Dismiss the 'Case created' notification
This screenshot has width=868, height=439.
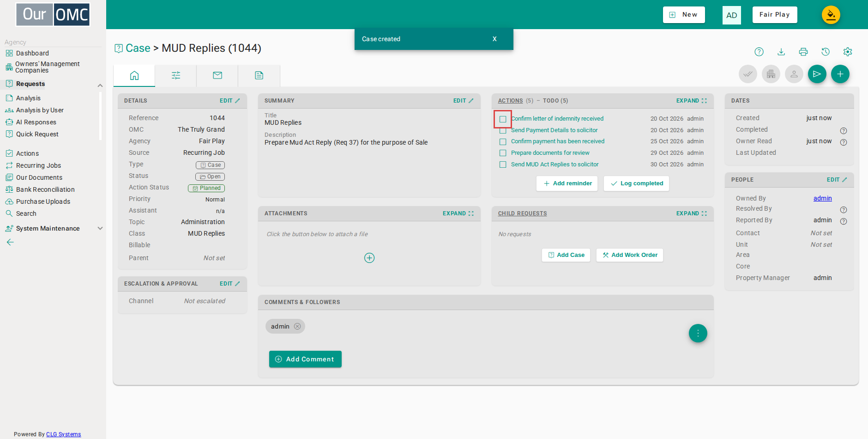[494, 39]
